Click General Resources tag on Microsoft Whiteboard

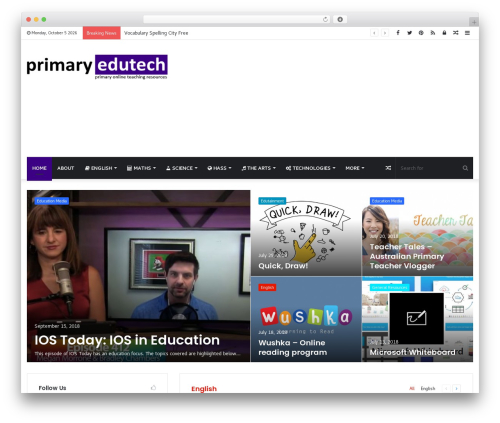pos(389,287)
